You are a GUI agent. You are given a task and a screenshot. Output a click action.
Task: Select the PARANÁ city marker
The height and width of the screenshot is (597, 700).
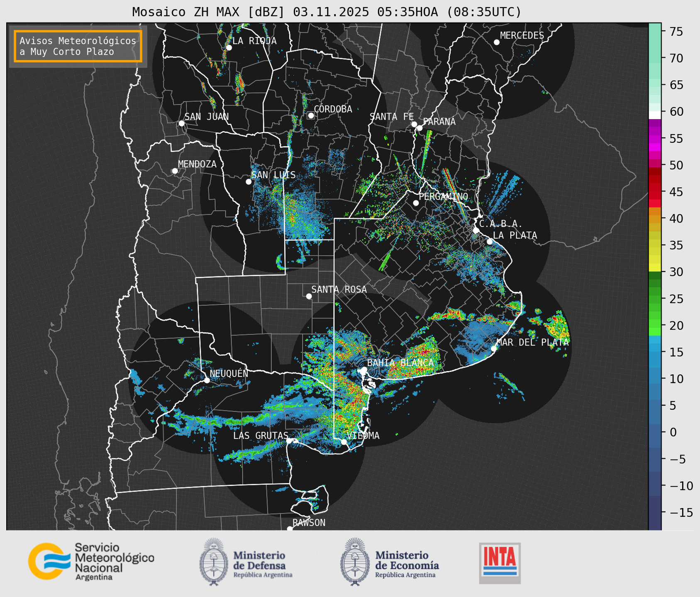(420, 128)
